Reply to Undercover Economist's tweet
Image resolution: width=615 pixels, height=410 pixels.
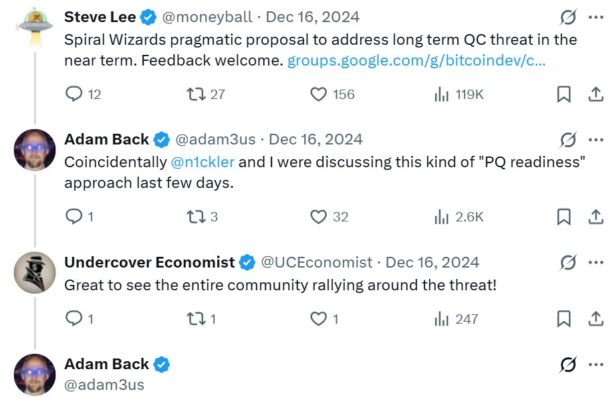point(74,319)
